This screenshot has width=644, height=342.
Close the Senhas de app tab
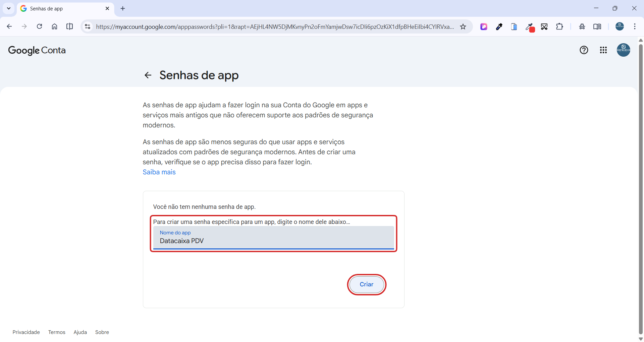(107, 9)
